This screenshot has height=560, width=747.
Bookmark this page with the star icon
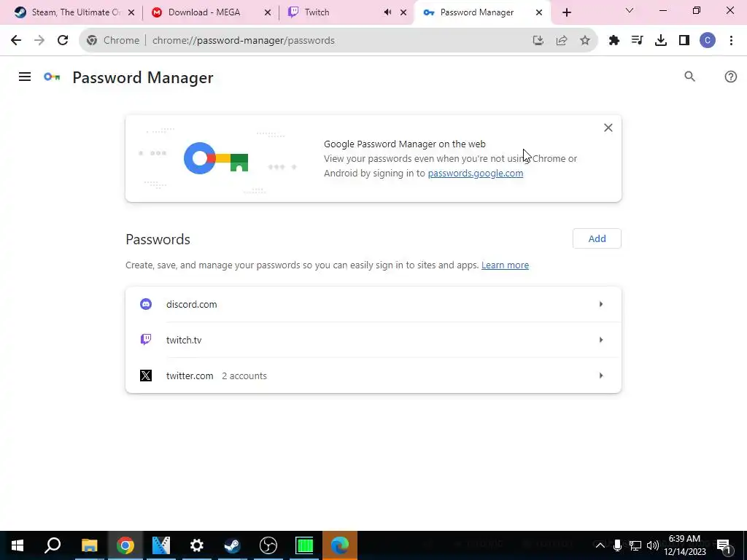584,41
